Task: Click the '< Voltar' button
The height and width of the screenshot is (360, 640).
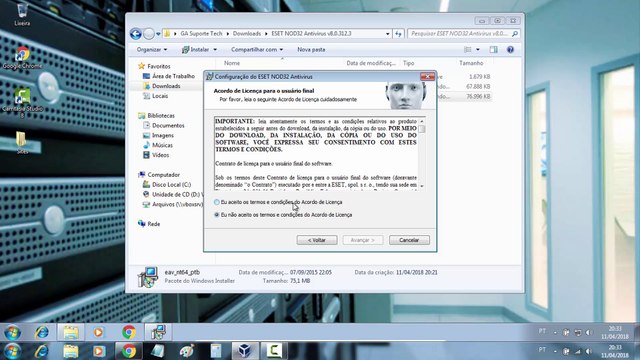Action: coord(317,240)
